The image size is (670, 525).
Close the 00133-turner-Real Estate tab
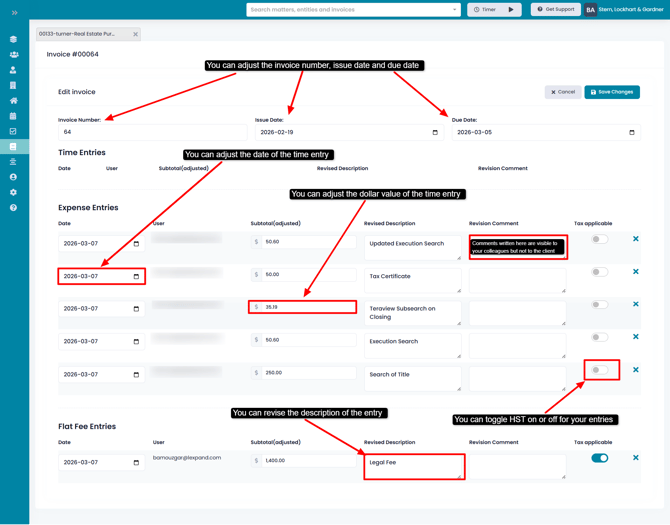(136, 35)
